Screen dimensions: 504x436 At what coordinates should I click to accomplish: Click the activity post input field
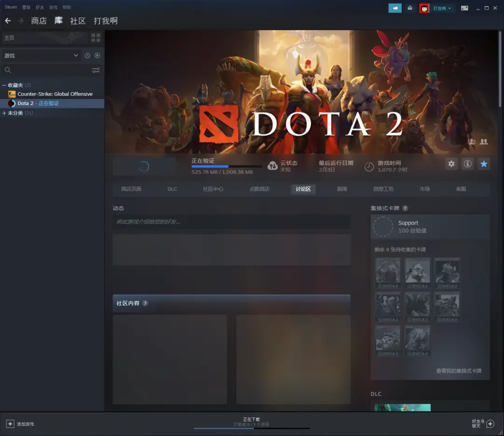point(231,222)
